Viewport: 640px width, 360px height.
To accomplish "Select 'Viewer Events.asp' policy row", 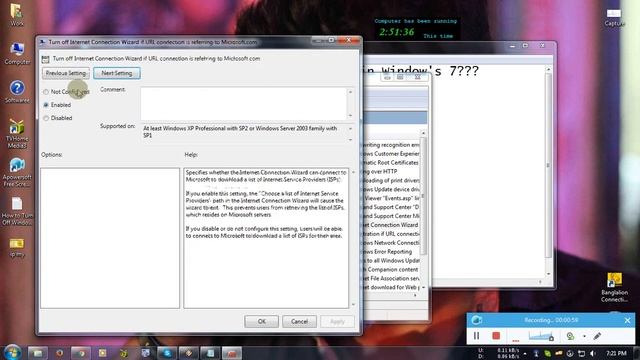I will click(391, 198).
